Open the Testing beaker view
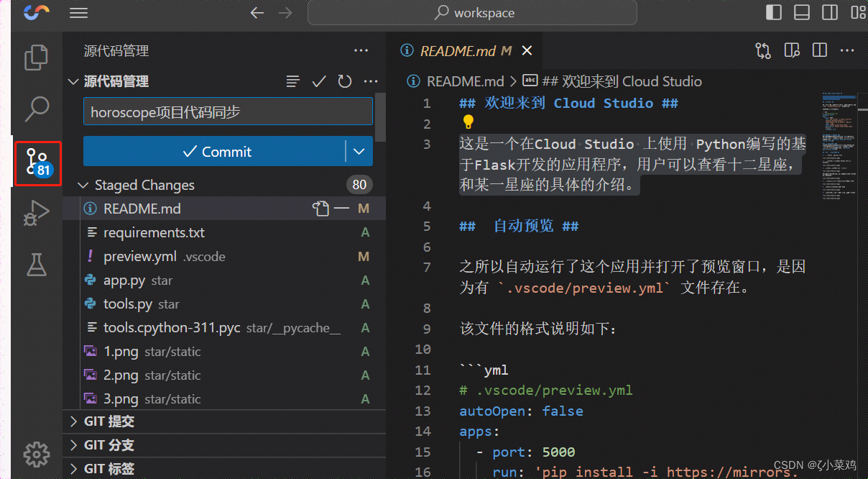 [36, 265]
